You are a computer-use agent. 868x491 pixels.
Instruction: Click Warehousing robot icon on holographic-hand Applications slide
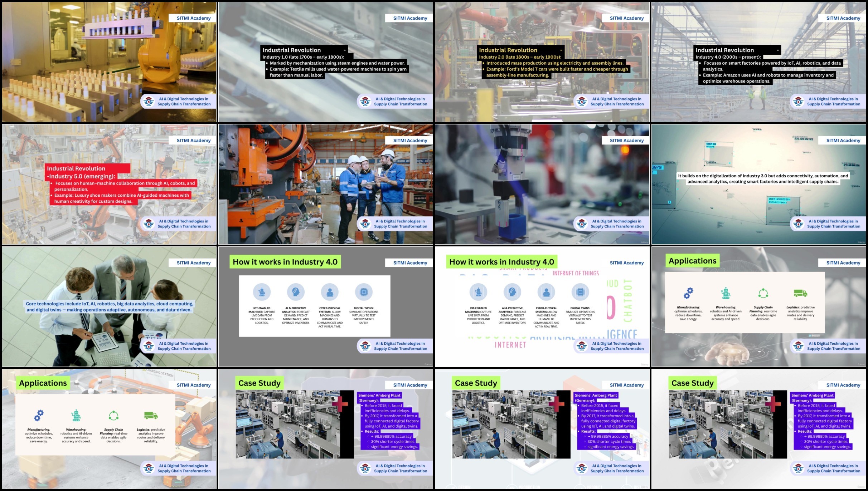(726, 293)
